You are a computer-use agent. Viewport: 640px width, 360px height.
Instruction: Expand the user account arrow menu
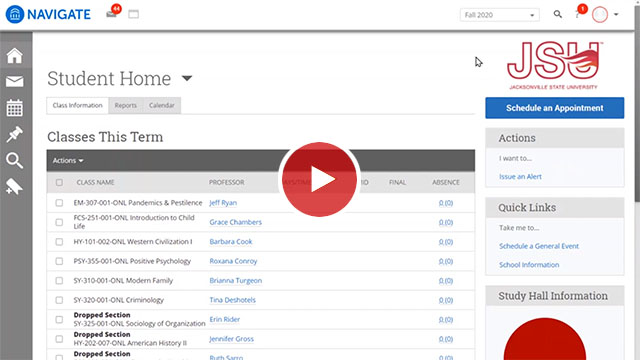pos(616,14)
